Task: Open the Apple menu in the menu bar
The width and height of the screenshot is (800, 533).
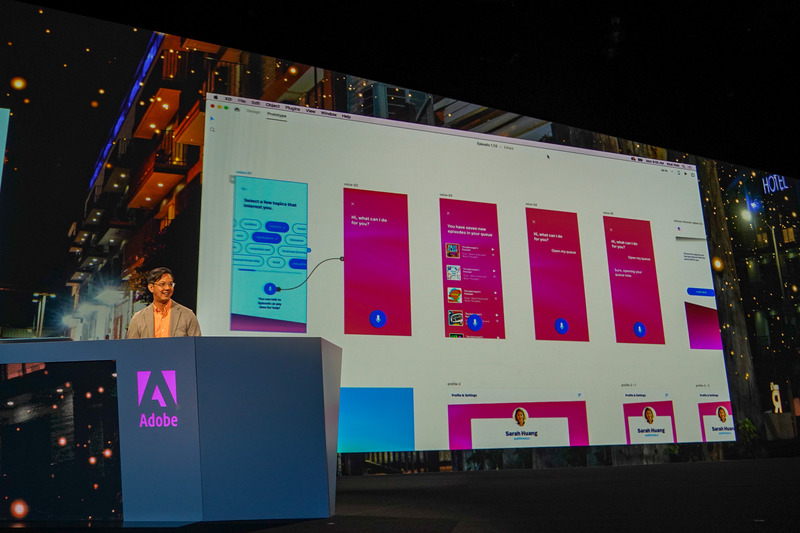Action: (215, 97)
